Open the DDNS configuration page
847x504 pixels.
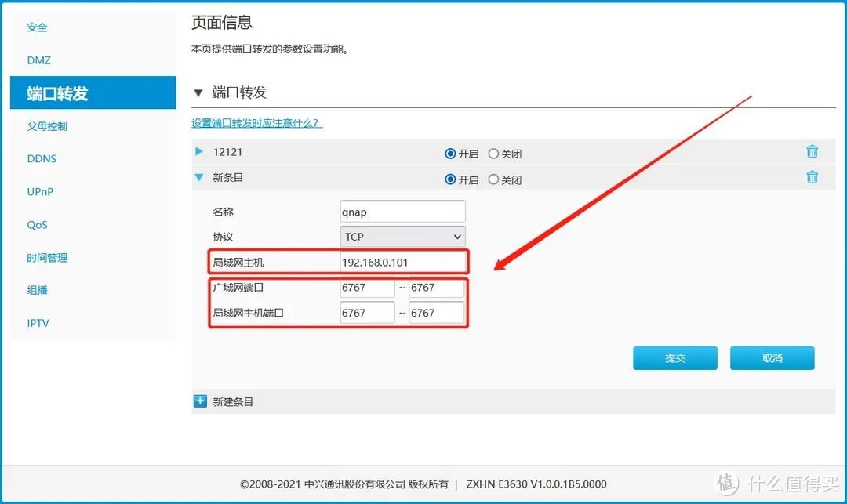(41, 158)
